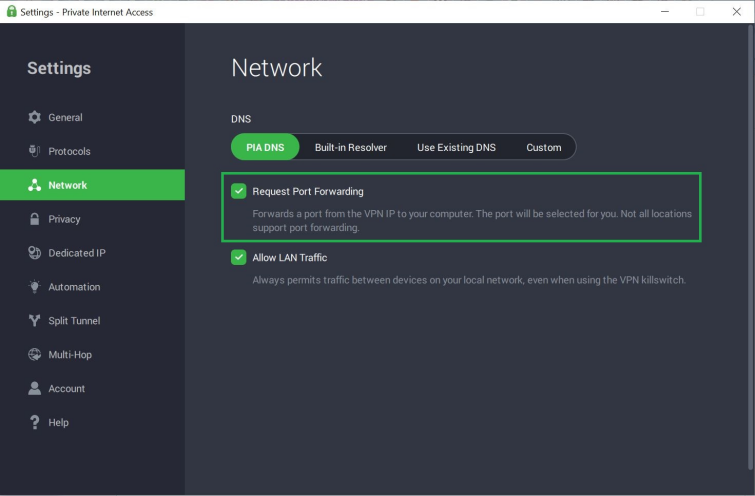This screenshot has width=755, height=496.
Task: Open the Protocols label in sidebar
Action: pos(69,152)
